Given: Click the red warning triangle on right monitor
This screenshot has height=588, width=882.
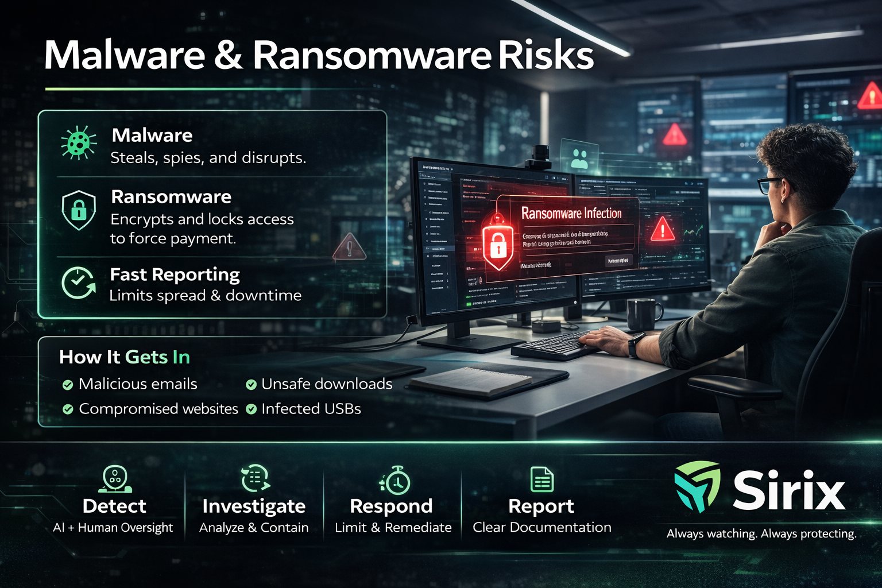Looking at the screenshot, I should [x=662, y=229].
